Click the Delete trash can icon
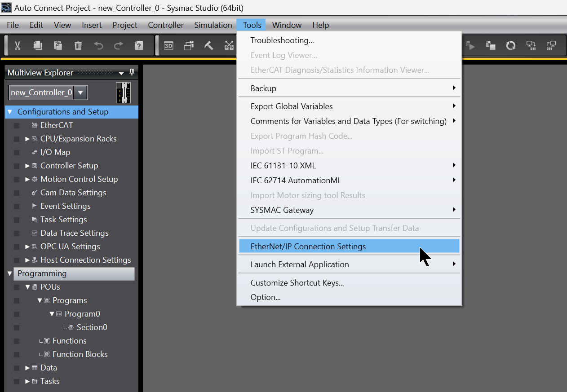Screen dimensions: 567x392 point(78,45)
